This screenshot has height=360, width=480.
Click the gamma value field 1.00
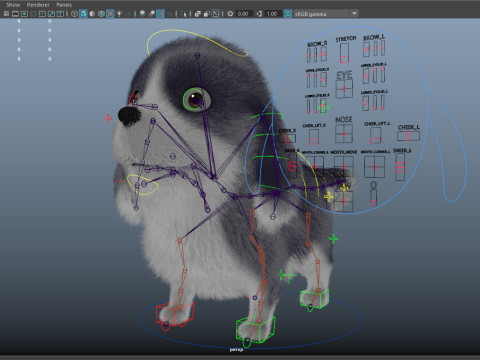[x=272, y=14]
